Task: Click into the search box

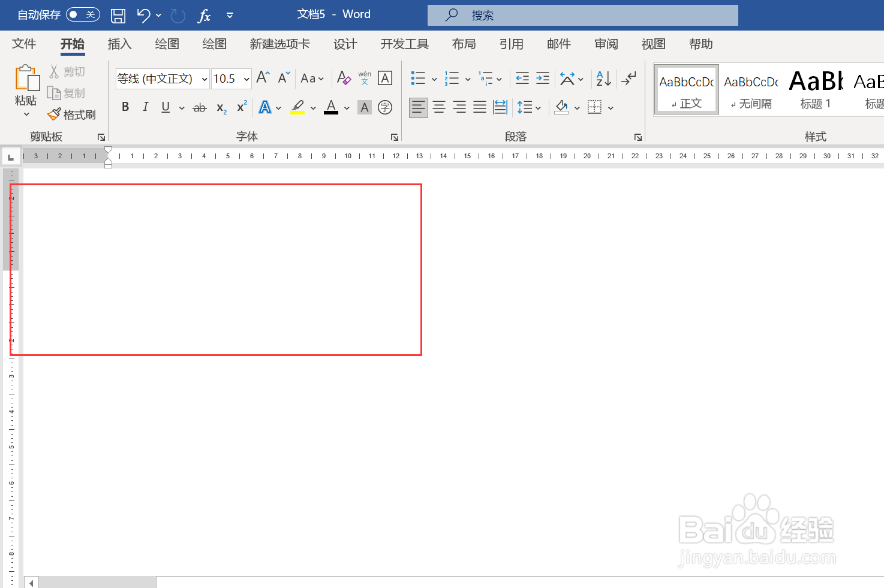Action: (x=583, y=15)
